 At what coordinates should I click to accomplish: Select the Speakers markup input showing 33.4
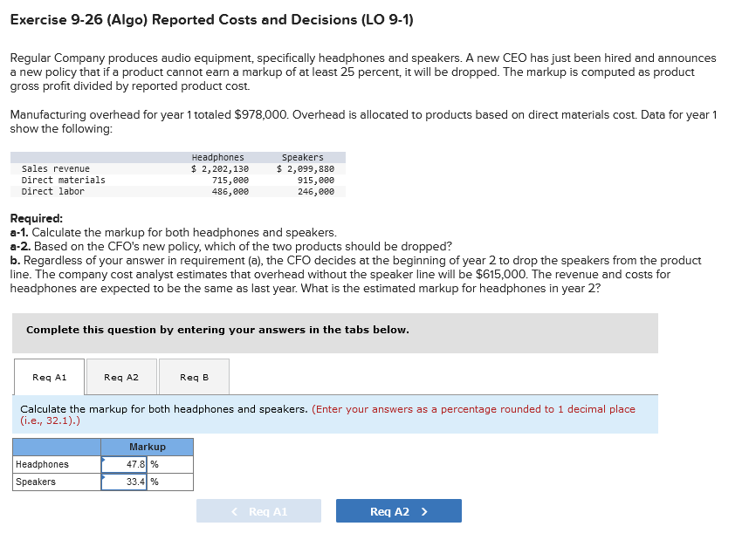click(122, 482)
